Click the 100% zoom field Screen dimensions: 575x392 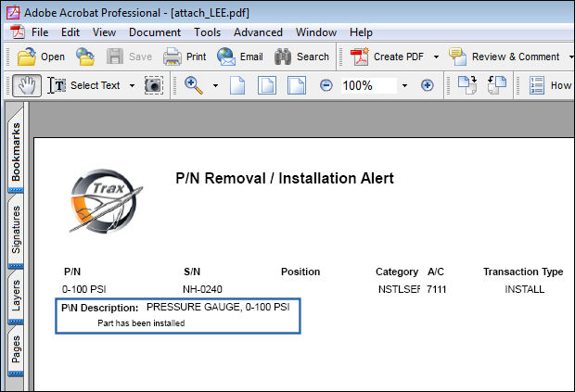coord(368,86)
